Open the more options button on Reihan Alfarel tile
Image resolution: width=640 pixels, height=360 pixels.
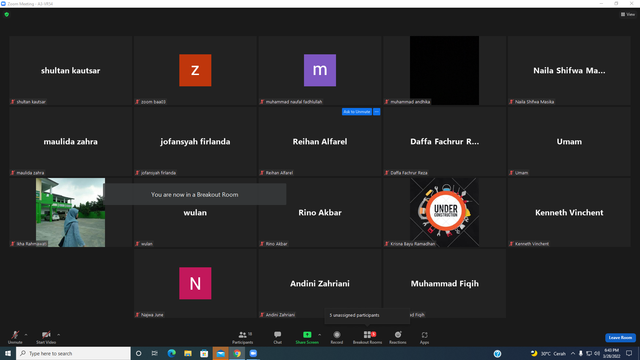click(x=377, y=112)
